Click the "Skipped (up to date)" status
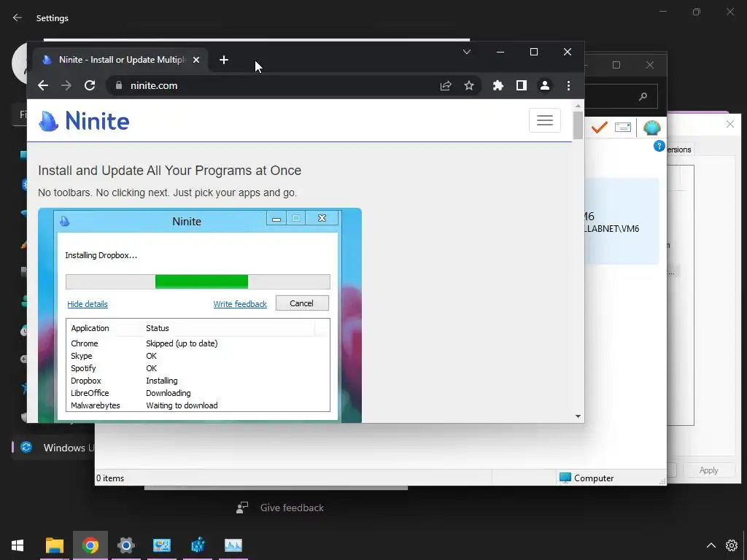The height and width of the screenshot is (560, 747). [182, 343]
